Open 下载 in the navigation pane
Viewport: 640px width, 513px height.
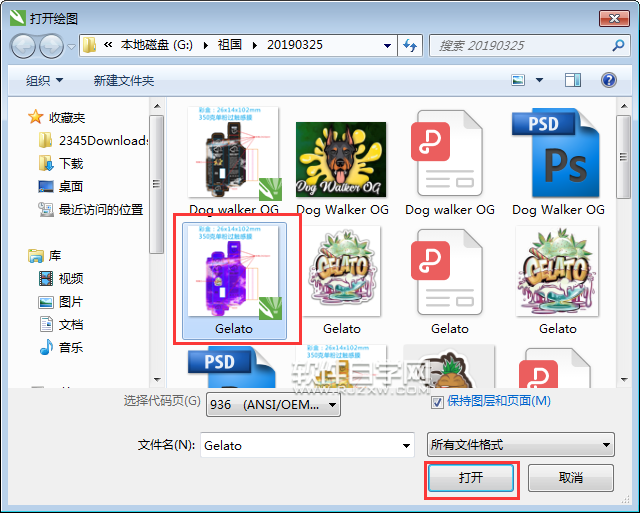click(x=61, y=163)
